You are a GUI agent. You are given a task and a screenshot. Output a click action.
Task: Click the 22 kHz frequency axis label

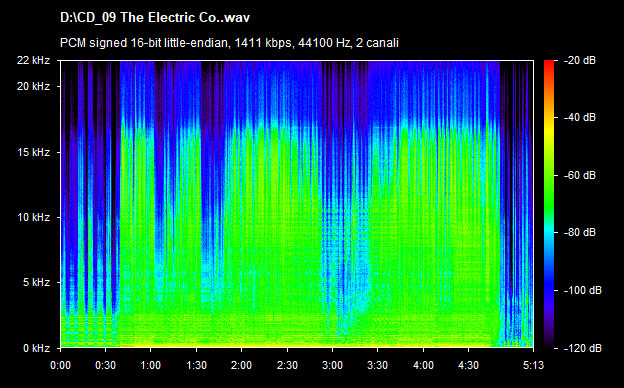click(x=33, y=60)
